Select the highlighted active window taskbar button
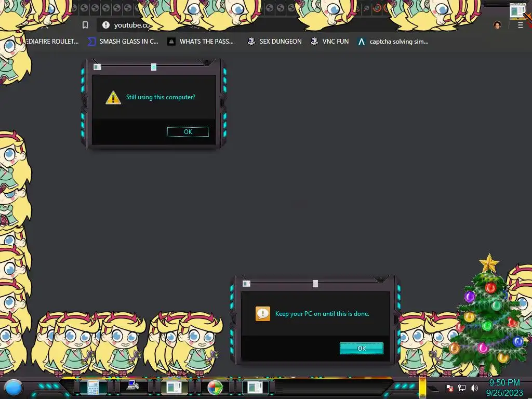The height and width of the screenshot is (399, 532). point(255,388)
